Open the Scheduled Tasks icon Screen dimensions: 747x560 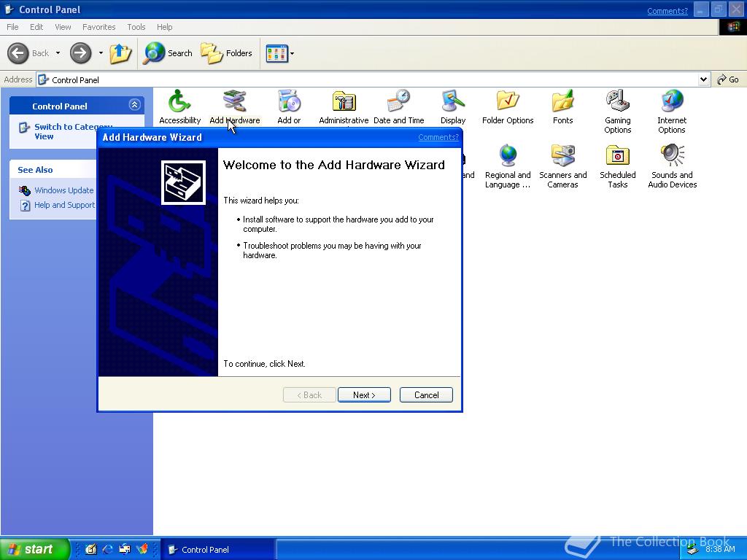coord(617,167)
